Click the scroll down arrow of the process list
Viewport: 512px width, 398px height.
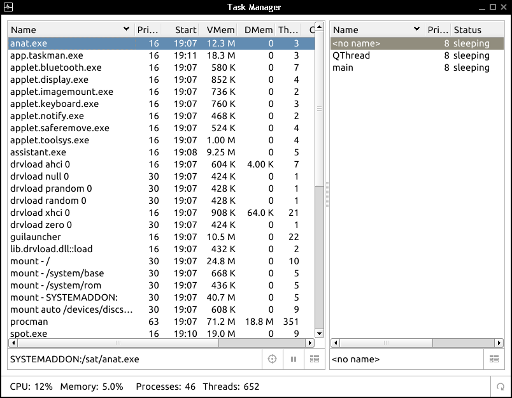pos(319,333)
